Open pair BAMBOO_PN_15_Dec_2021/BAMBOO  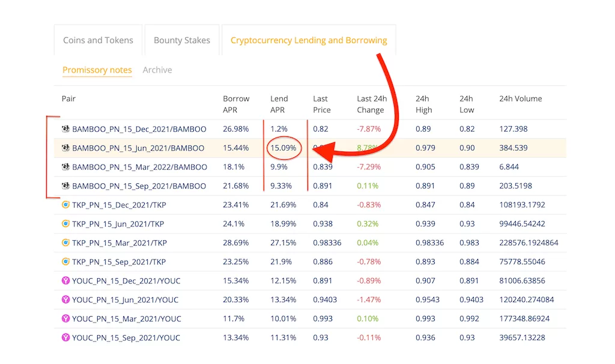pos(139,129)
